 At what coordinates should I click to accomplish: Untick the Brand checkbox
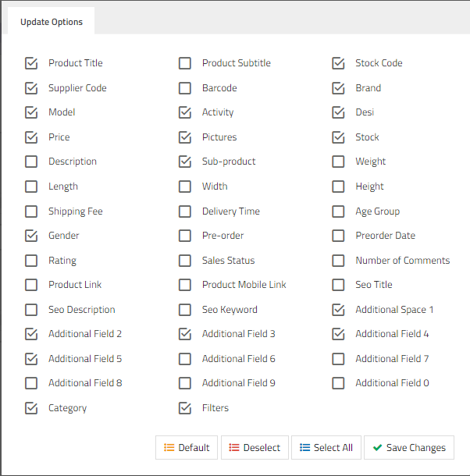click(x=338, y=88)
